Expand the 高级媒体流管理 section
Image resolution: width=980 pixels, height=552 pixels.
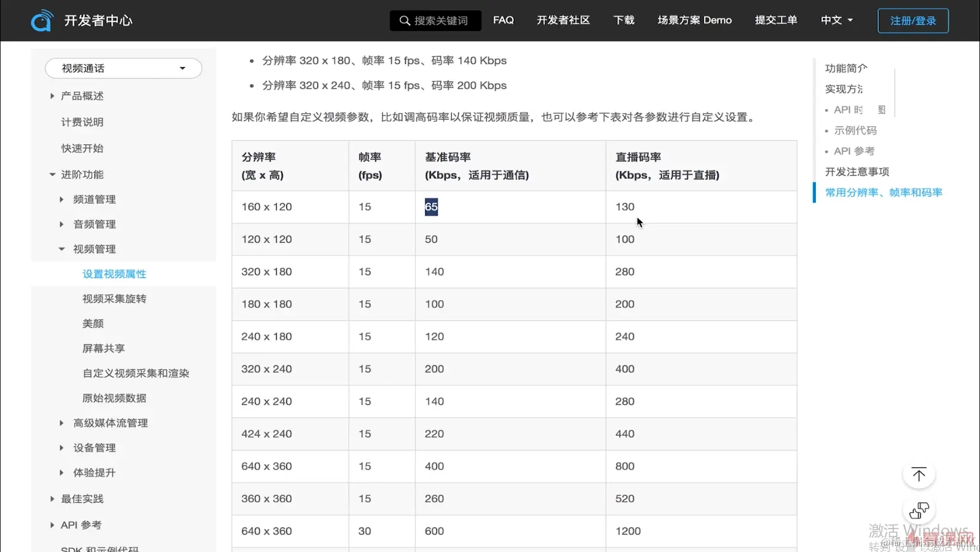pyautogui.click(x=61, y=422)
